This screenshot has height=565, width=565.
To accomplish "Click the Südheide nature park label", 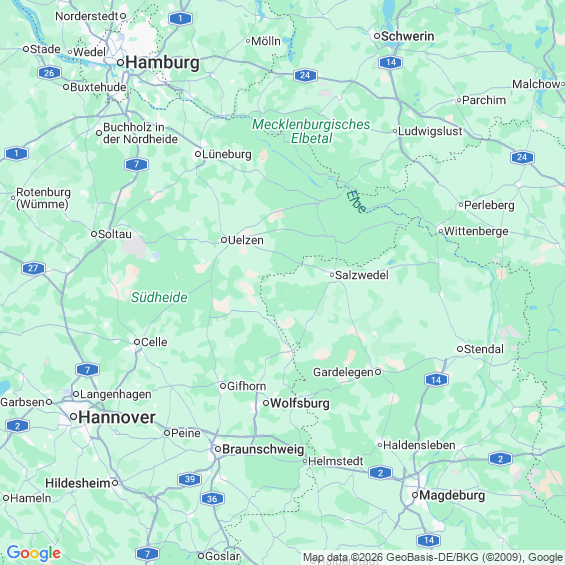I will tap(159, 297).
